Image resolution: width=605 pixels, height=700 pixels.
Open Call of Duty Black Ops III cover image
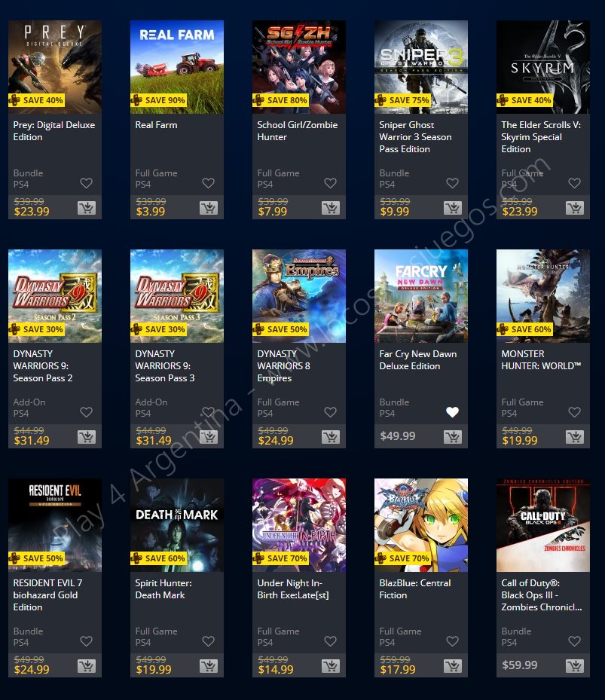543,525
